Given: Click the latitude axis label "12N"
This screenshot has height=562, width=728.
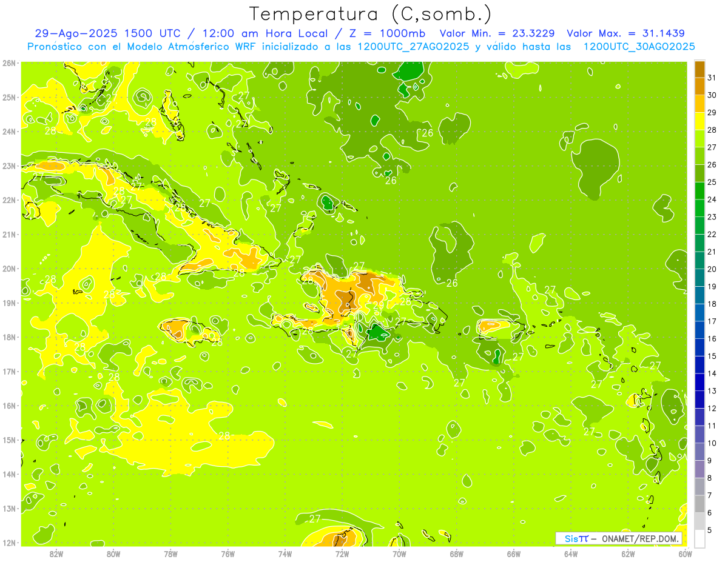Looking at the screenshot, I should point(9,543).
